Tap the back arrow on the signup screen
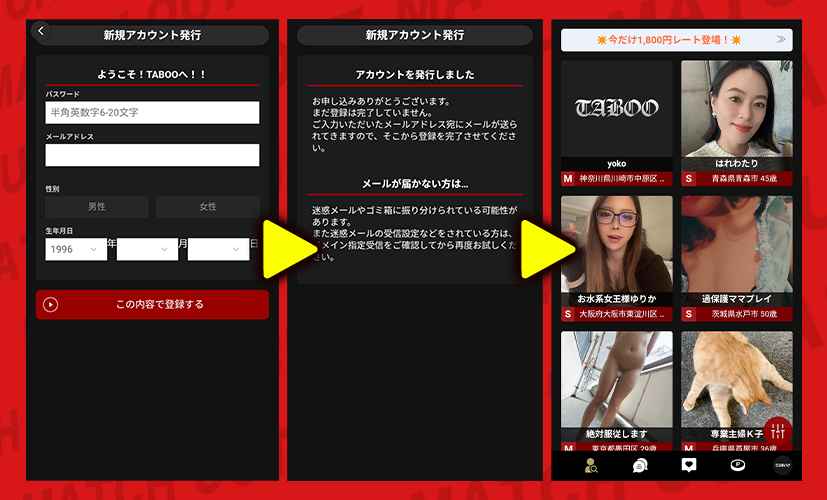Viewport: 827px width, 500px height. click(41, 32)
